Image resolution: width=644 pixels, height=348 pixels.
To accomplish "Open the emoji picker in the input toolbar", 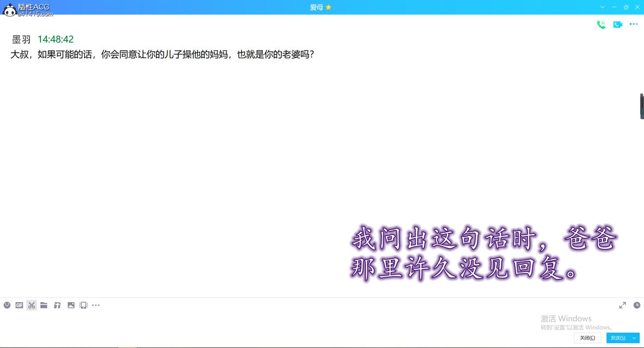I will pos(7,305).
